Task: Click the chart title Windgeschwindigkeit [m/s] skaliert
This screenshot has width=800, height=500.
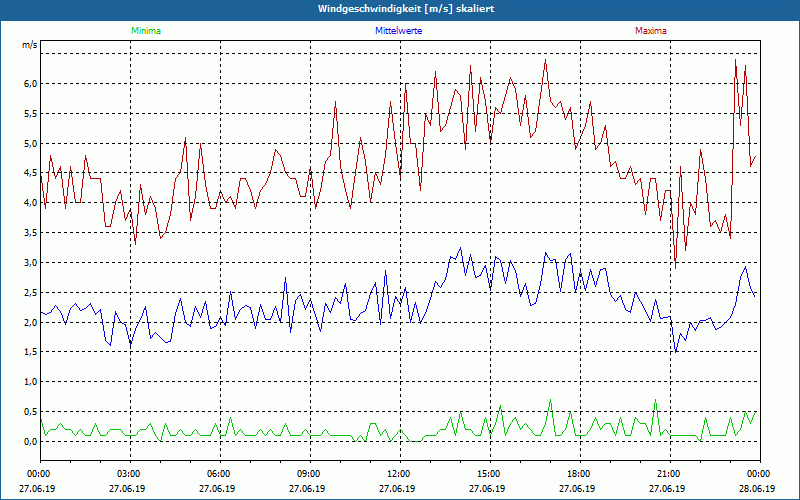Action: click(406, 9)
